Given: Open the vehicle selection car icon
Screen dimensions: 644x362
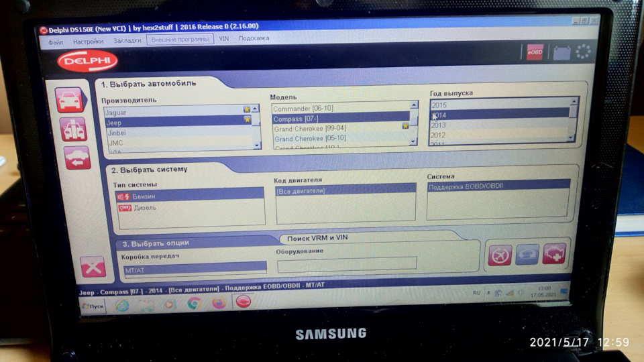Looking at the screenshot, I should [x=70, y=100].
